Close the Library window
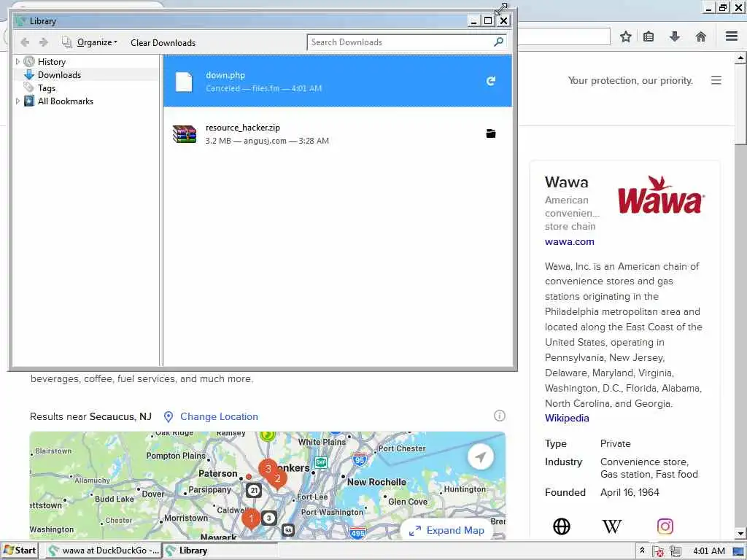The height and width of the screenshot is (560, 747). [503, 20]
